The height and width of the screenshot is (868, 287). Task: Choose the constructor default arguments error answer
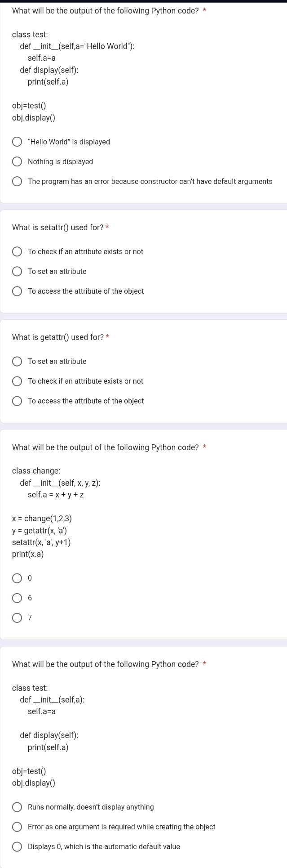17,181
